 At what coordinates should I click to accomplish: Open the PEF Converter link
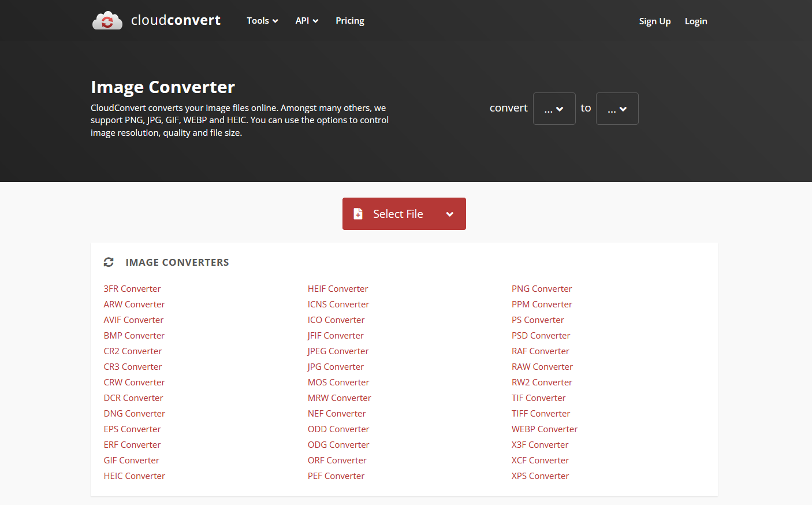pyautogui.click(x=336, y=476)
